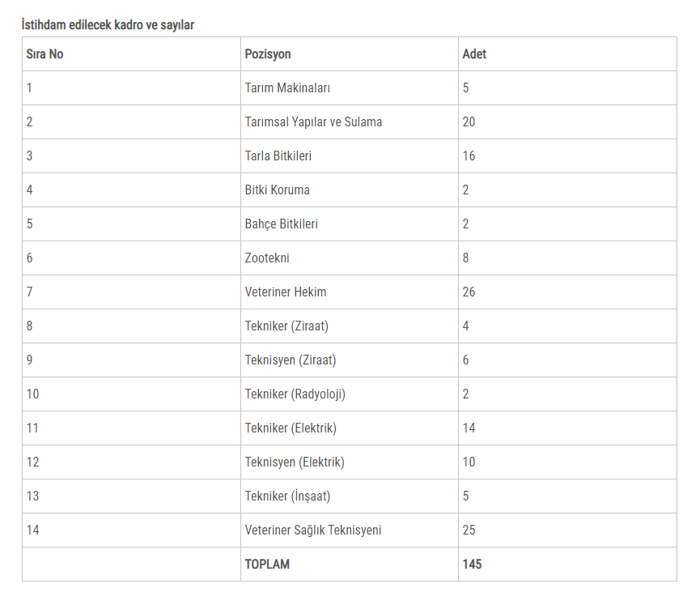
Task: Click the Pozisyon column header
Action: pyautogui.click(x=267, y=54)
